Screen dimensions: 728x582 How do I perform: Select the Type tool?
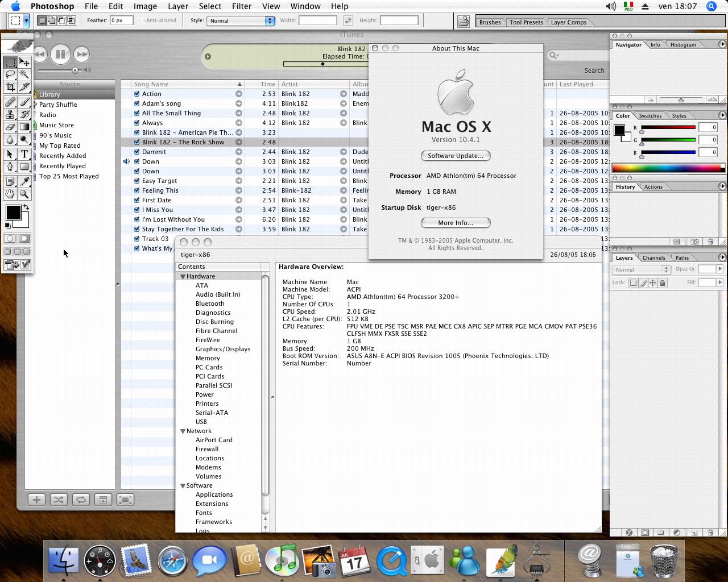[x=24, y=154]
